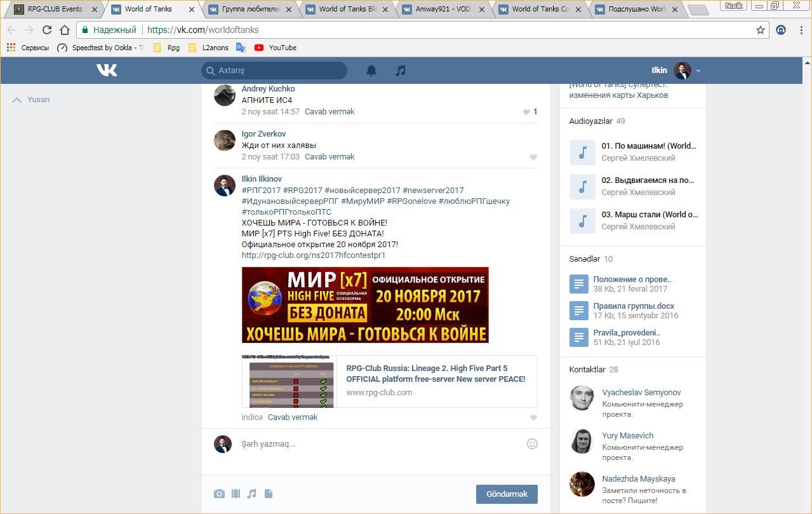Open the music note icon in header
Screen dimensions: 812x514
[400, 71]
